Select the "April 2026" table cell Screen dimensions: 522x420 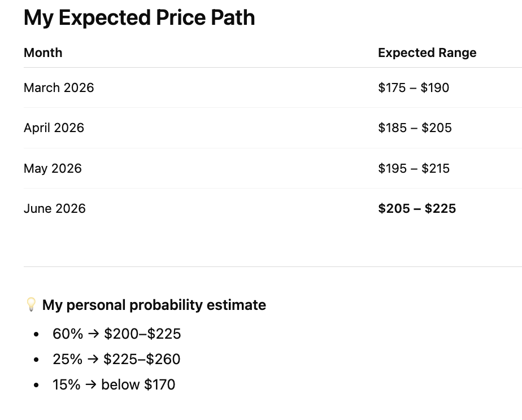(54, 128)
